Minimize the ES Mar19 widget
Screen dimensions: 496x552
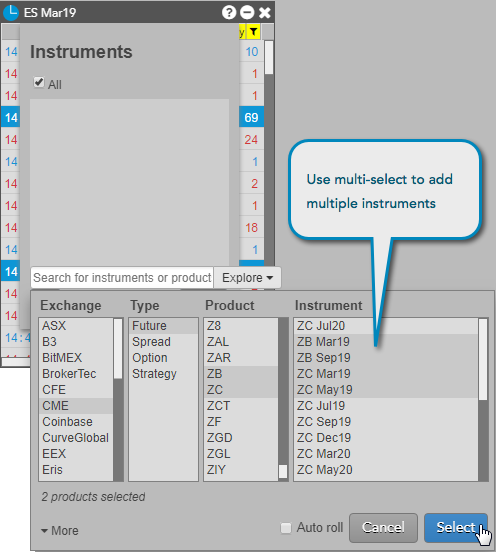coord(247,13)
